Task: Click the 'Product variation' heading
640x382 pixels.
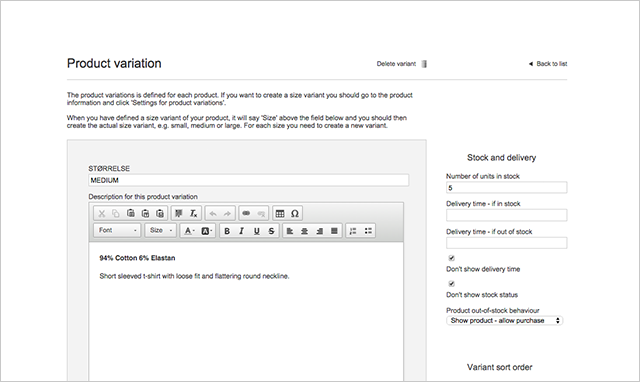Action: coord(114,63)
